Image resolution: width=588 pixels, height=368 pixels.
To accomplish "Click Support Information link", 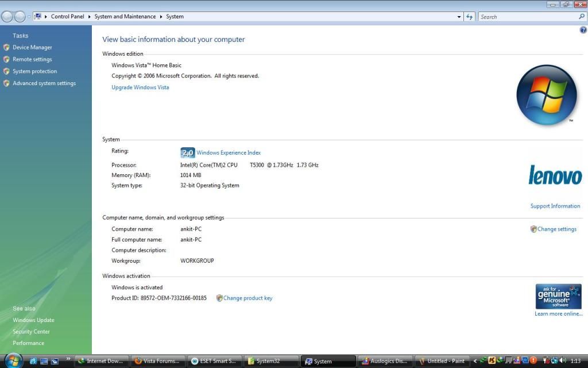I will point(555,206).
